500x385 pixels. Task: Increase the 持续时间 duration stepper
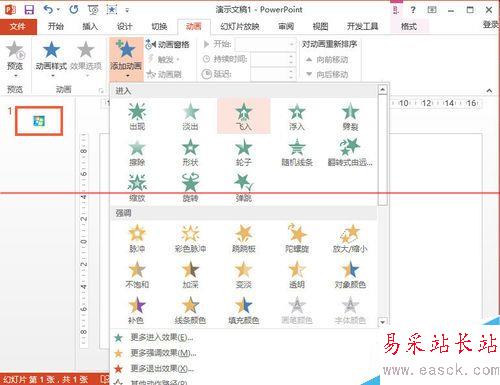pyautogui.click(x=292, y=56)
